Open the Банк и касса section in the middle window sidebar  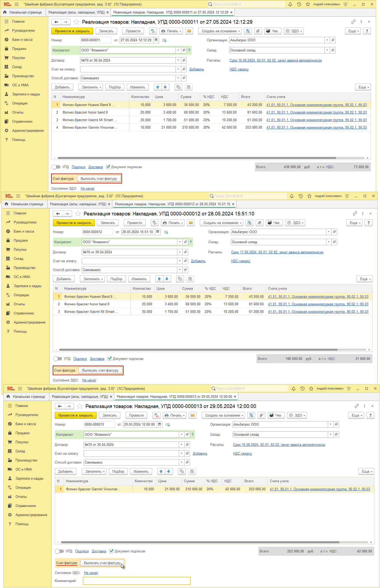[x=24, y=231]
